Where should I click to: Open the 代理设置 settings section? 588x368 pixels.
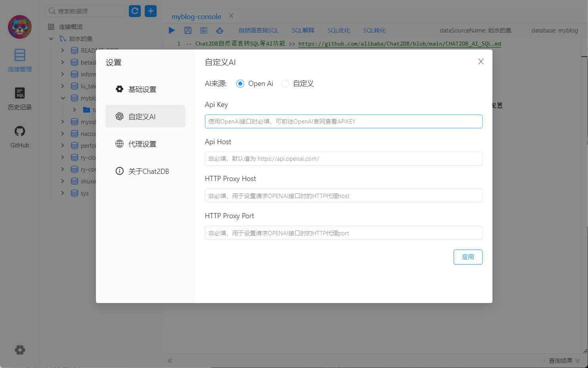coord(146,144)
